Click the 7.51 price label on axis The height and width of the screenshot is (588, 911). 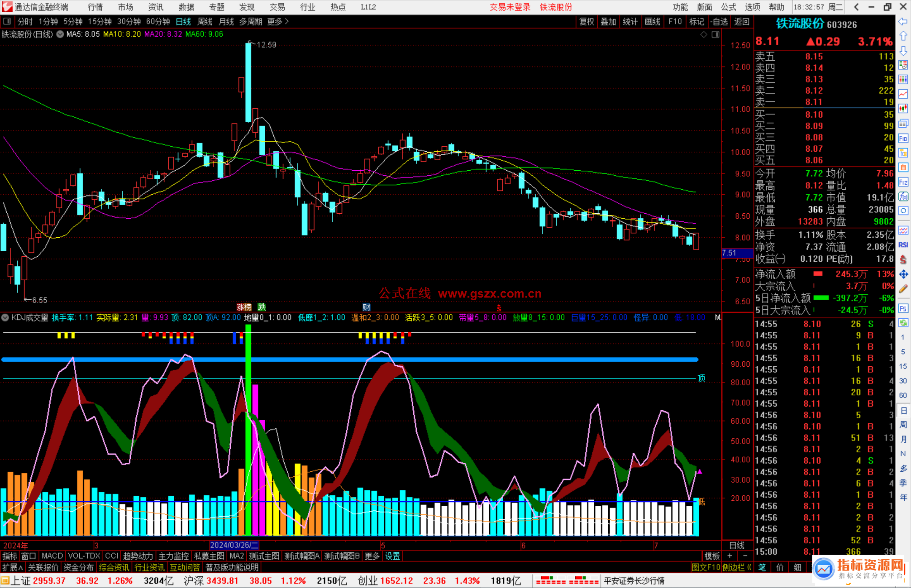point(737,253)
